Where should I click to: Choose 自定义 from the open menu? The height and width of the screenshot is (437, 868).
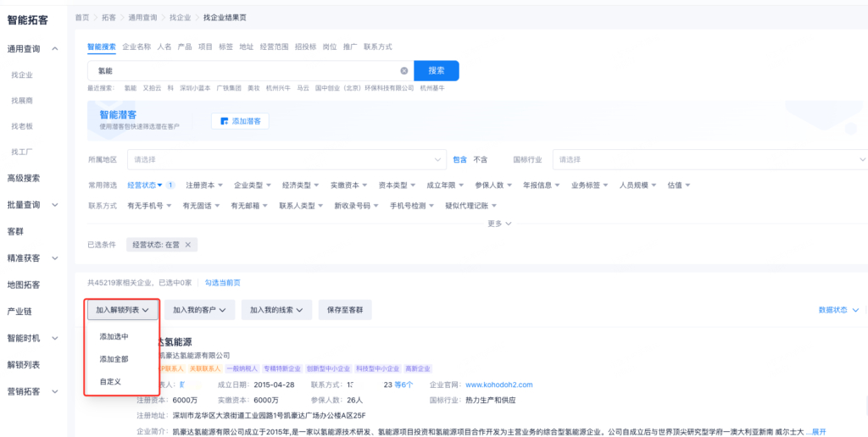coord(110,381)
